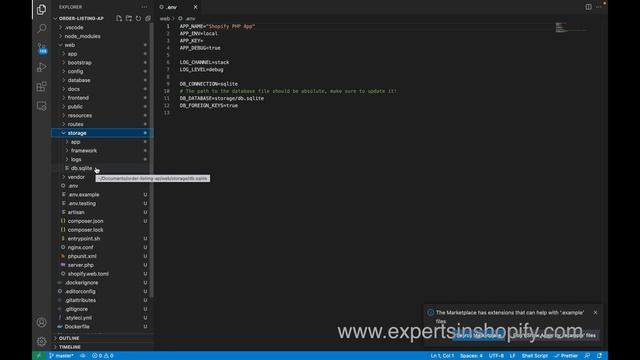Place cursor on DB_DATABASE line
The height and width of the screenshot is (360, 640).
click(222, 98)
